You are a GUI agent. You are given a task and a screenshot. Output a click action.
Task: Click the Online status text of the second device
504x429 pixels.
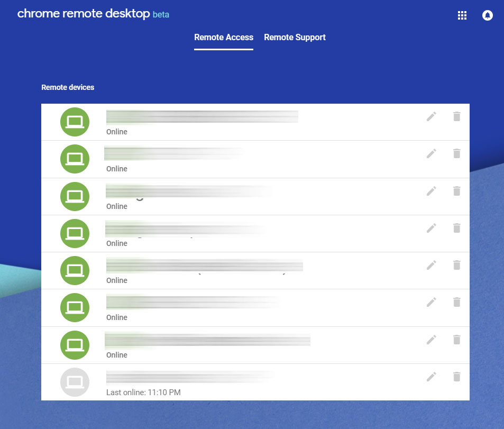click(116, 169)
